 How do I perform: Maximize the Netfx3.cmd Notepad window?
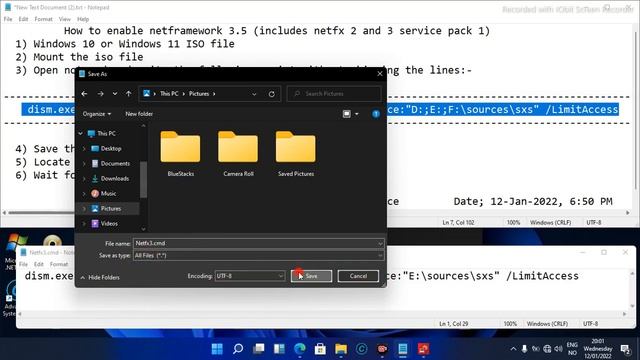[x=604, y=252]
